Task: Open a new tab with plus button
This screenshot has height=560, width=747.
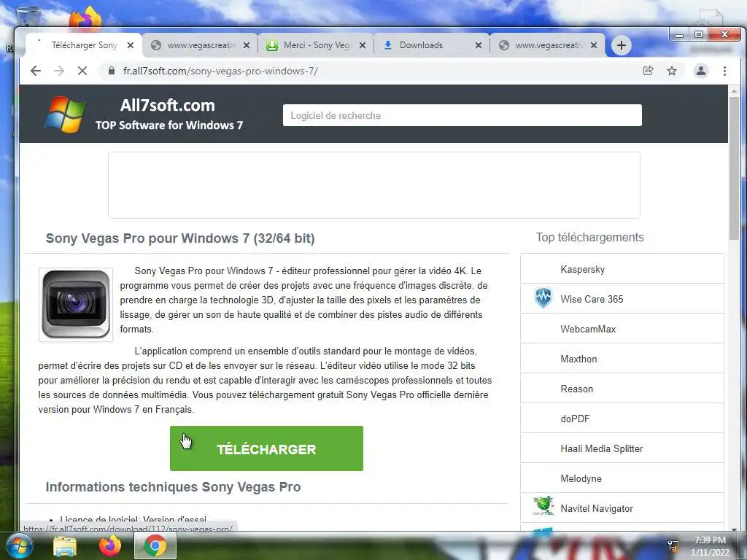Action: pyautogui.click(x=622, y=45)
